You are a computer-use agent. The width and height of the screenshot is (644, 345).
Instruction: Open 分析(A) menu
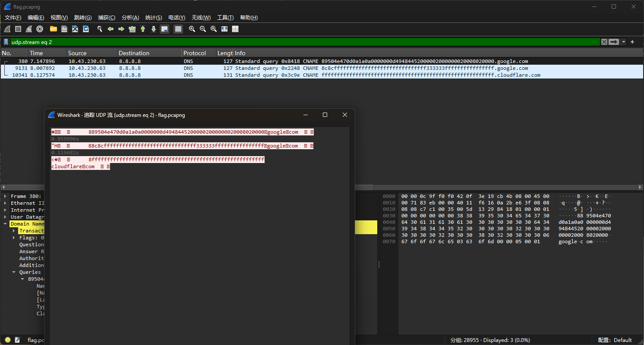coord(130,18)
